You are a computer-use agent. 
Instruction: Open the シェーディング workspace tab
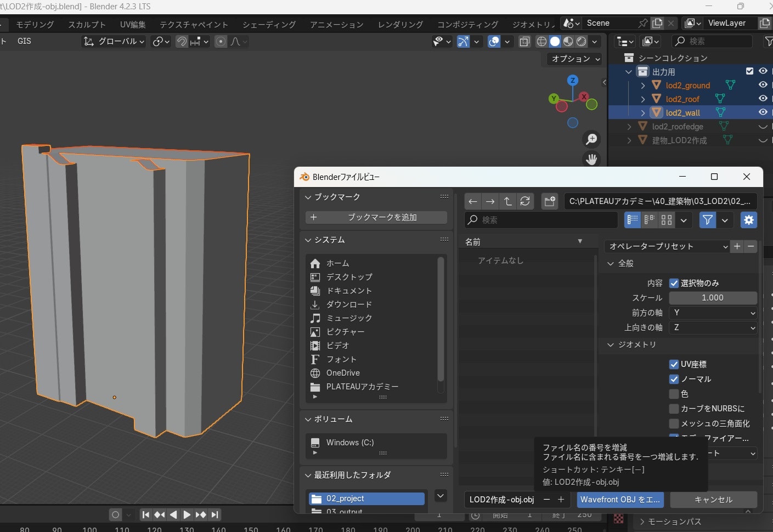click(269, 25)
